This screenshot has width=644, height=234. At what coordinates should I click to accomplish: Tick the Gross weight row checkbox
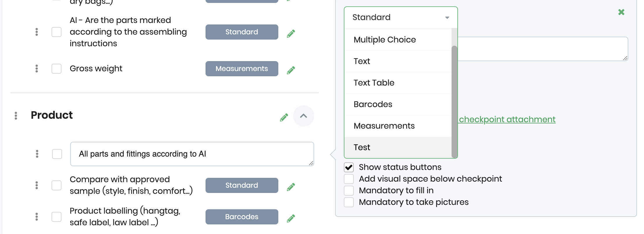56,69
